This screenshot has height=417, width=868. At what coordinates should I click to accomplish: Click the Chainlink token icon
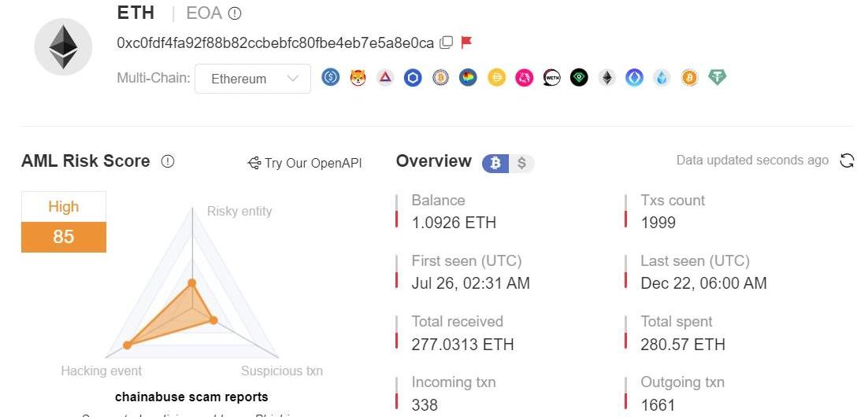point(413,78)
